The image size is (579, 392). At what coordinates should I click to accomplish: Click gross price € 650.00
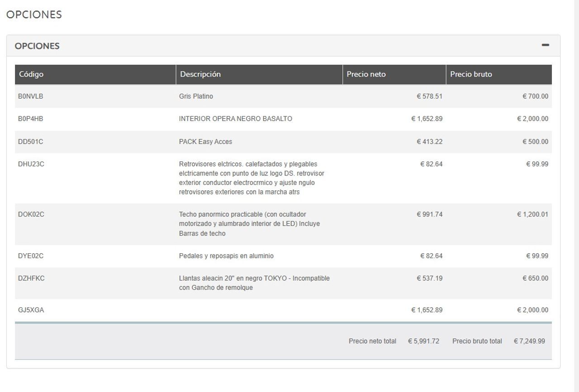point(535,279)
